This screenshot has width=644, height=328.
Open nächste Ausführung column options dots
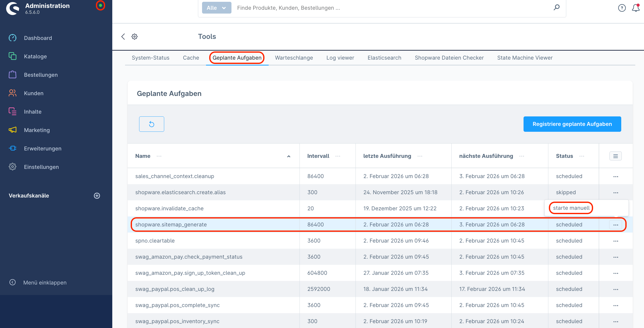[x=522, y=156]
